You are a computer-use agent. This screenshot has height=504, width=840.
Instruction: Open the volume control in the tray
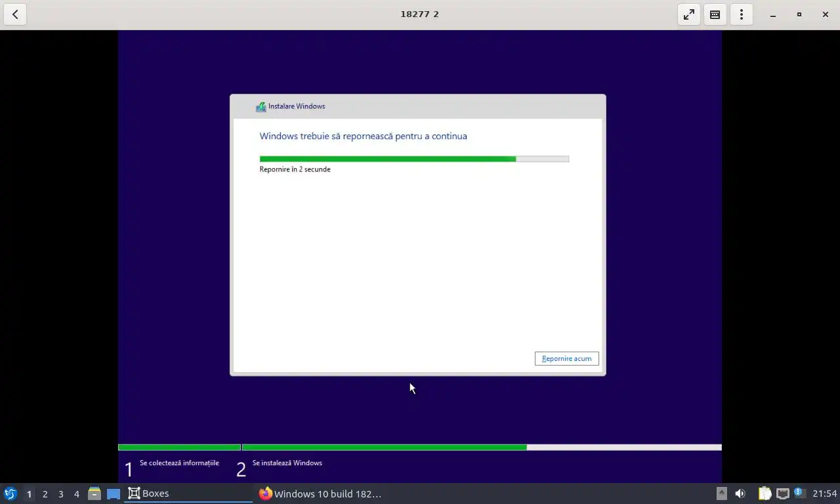click(x=740, y=493)
